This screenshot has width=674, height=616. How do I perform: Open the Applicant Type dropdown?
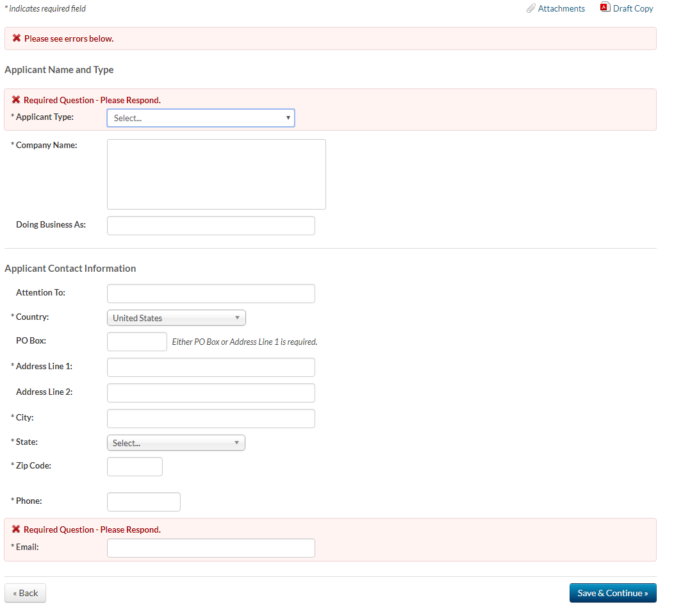click(x=201, y=118)
